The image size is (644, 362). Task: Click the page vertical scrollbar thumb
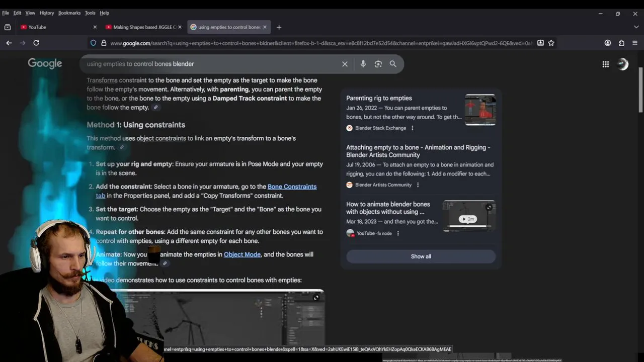pyautogui.click(x=640, y=89)
